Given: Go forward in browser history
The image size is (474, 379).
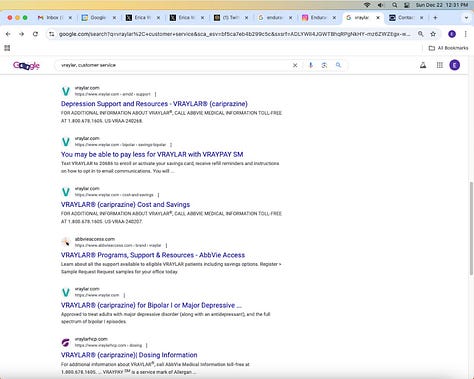Looking at the screenshot, I should click(x=21, y=34).
